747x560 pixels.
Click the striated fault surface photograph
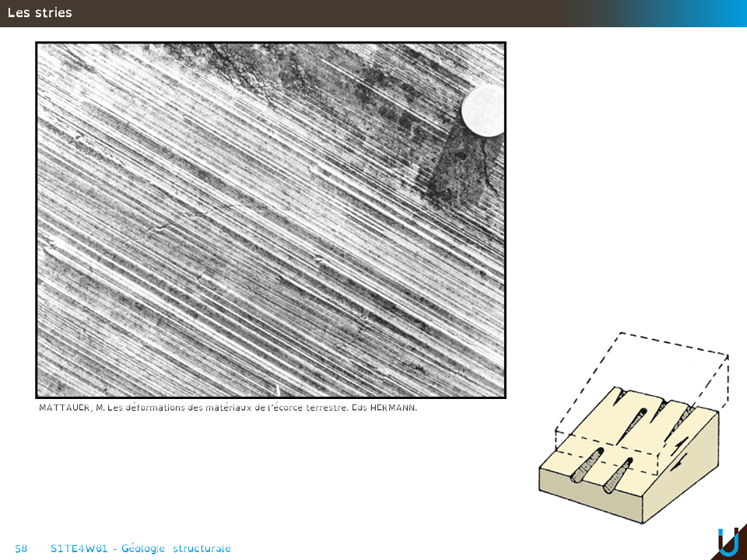click(271, 220)
